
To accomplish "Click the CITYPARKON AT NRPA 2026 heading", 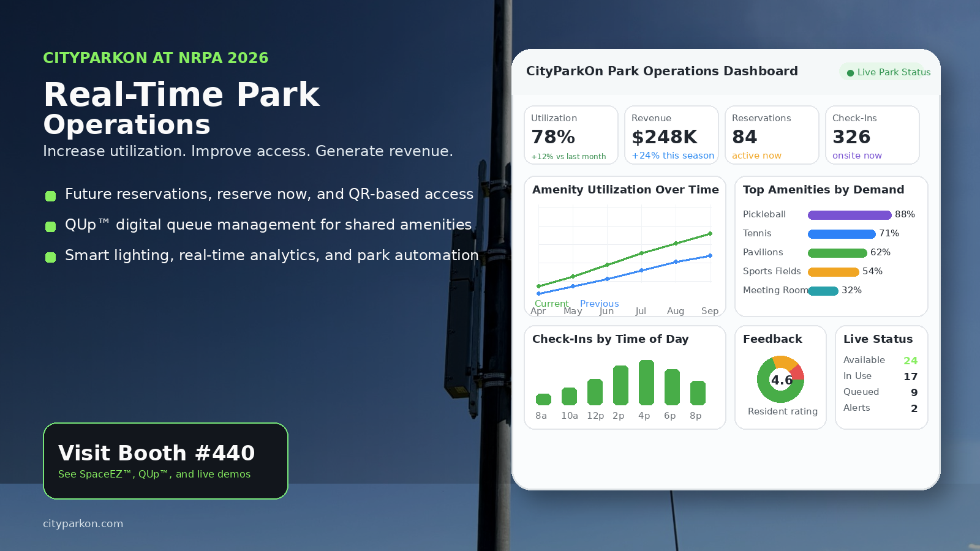I will tap(156, 58).
